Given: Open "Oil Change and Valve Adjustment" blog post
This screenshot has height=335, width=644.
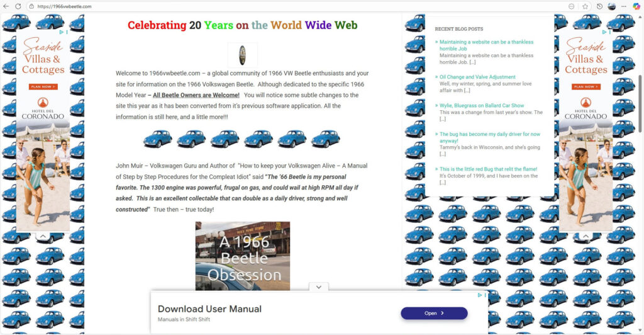Looking at the screenshot, I should pos(477,77).
